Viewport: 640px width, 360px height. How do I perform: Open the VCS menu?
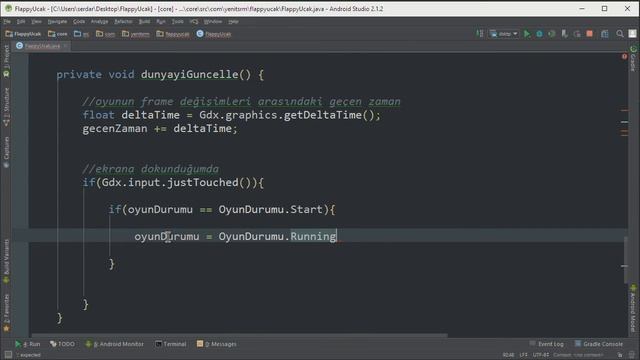pos(193,21)
